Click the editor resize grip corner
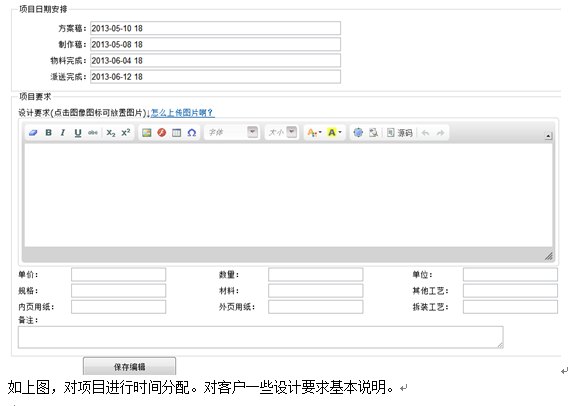Viewport: 583px width, 406px height. 548,256
